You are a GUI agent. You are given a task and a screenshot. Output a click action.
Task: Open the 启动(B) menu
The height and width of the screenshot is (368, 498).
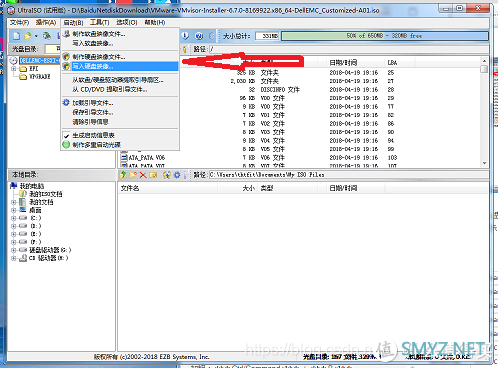pyautogui.click(x=73, y=22)
